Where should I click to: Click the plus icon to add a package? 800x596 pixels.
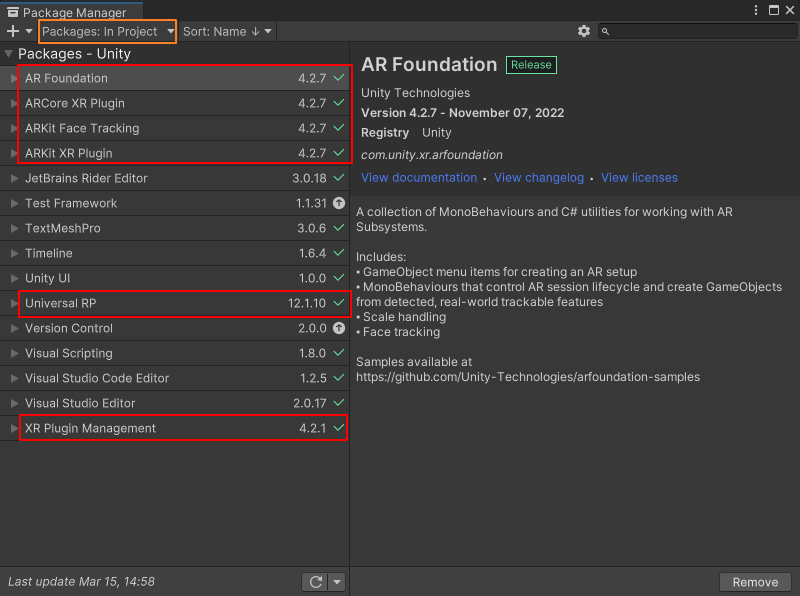(13, 31)
